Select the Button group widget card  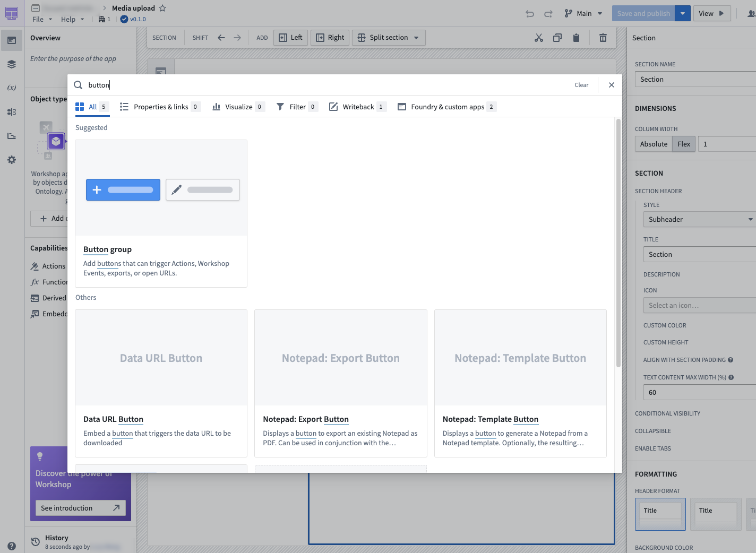pos(161,213)
